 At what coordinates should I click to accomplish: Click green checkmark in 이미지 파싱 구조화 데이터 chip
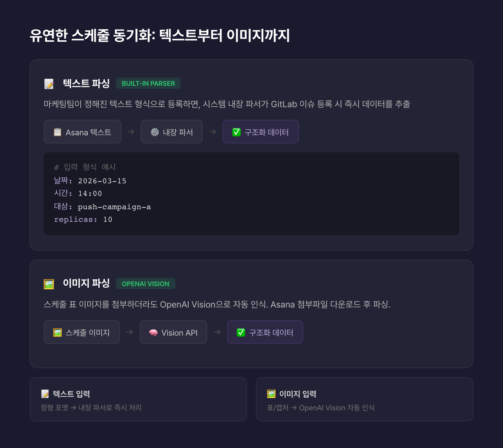(241, 332)
